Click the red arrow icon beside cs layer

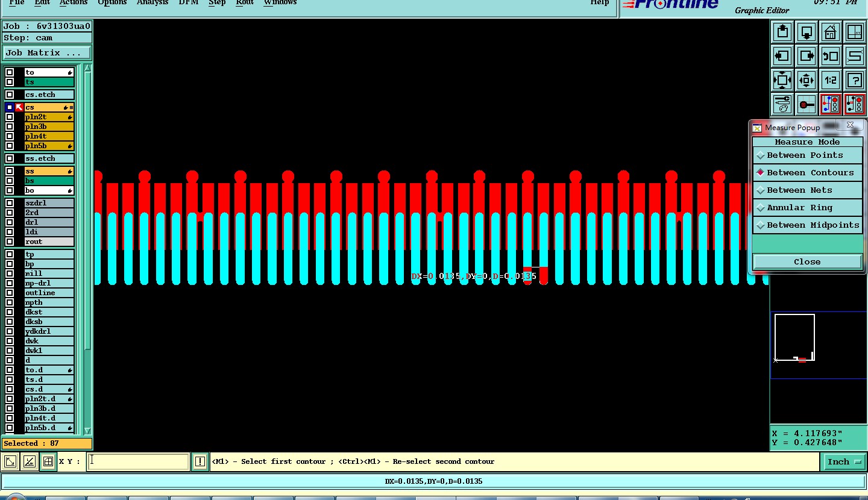click(19, 107)
